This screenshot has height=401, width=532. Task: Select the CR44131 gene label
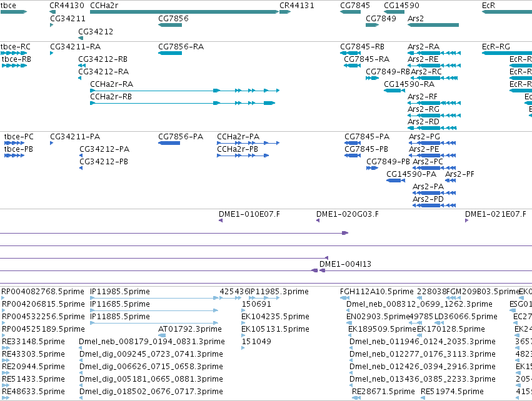[x=297, y=6]
